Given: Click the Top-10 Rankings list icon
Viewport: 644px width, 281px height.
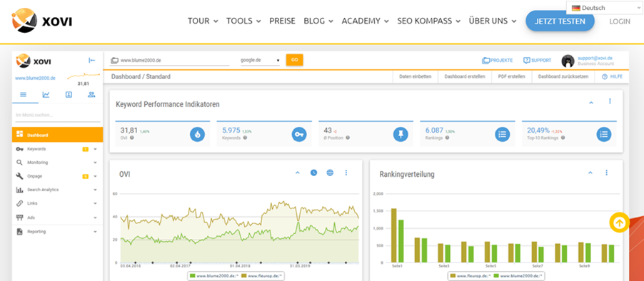Looking at the screenshot, I should point(604,134).
